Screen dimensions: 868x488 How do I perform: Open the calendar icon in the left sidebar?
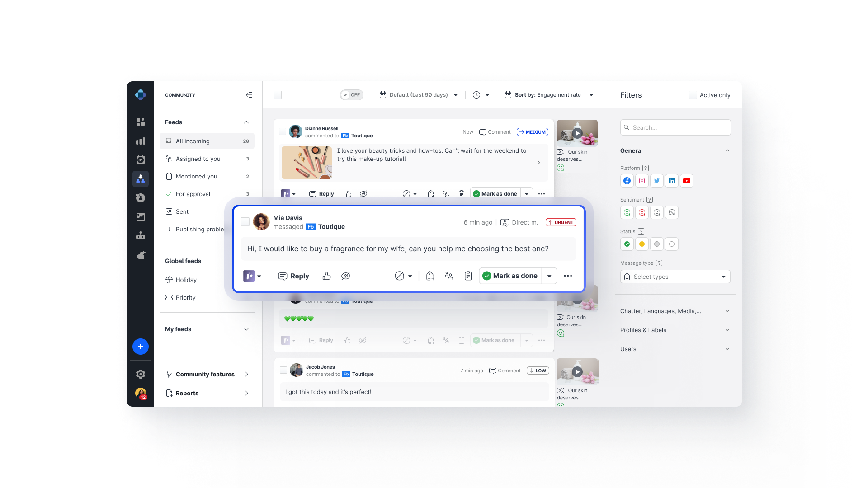click(x=141, y=160)
